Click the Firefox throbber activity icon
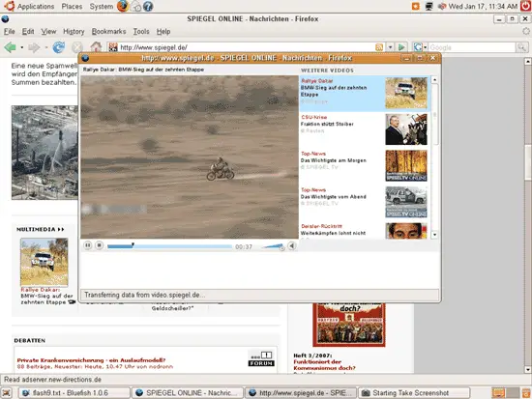Viewport: 532px width, 399px height. 526,32
